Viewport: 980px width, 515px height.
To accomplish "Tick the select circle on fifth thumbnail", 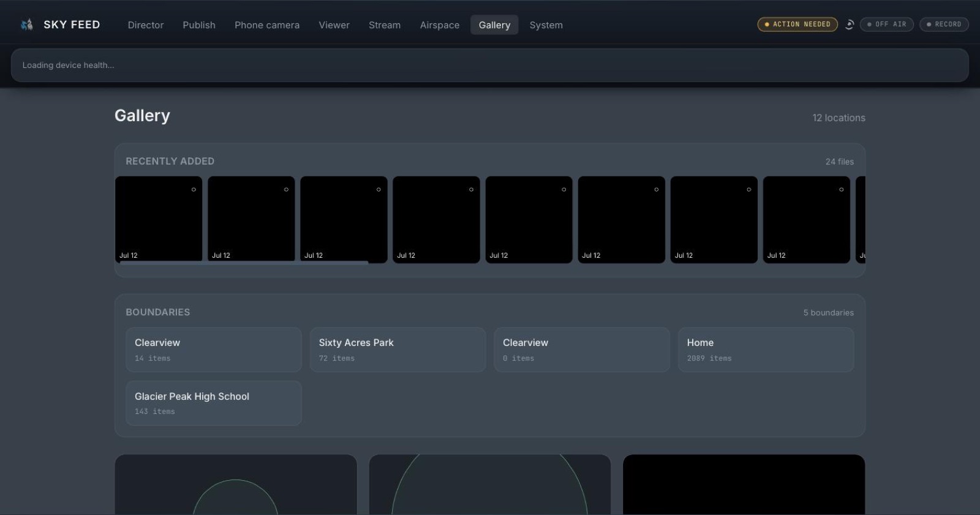I will (563, 189).
